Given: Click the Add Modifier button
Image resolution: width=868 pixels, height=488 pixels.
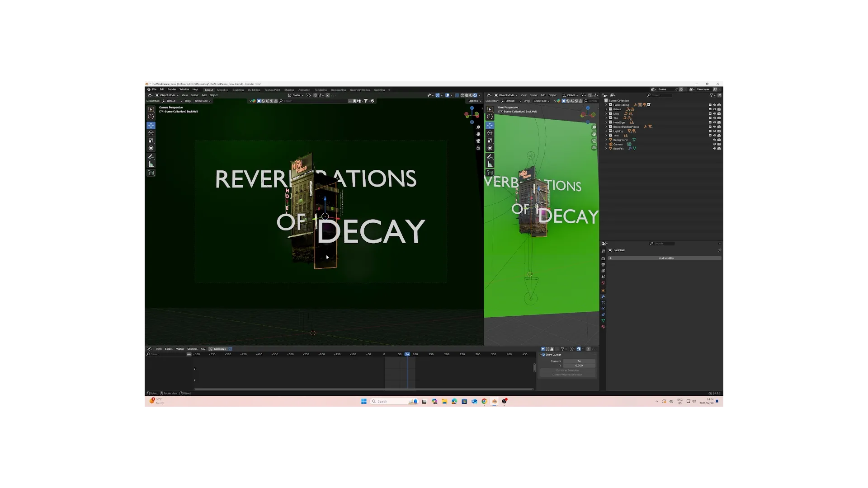Looking at the screenshot, I should pyautogui.click(x=666, y=258).
